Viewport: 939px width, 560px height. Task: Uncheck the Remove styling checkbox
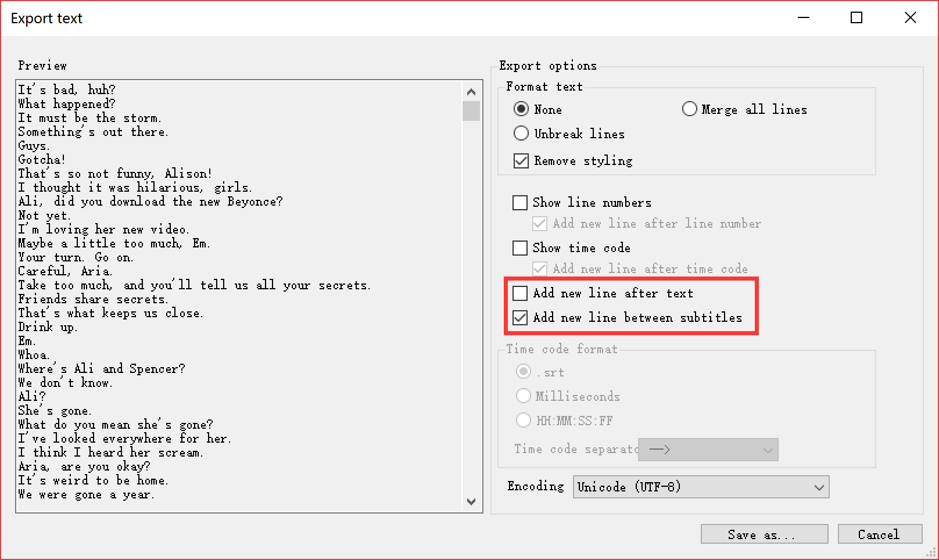[x=521, y=161]
